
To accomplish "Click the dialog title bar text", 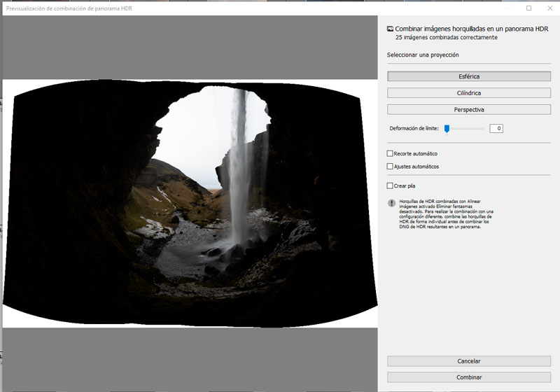I will pos(69,8).
